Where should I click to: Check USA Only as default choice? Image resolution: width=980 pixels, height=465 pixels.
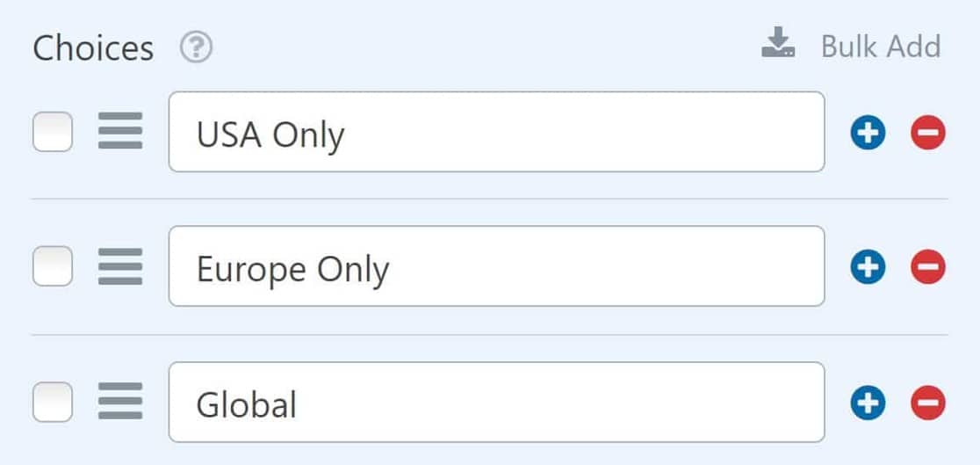(53, 132)
